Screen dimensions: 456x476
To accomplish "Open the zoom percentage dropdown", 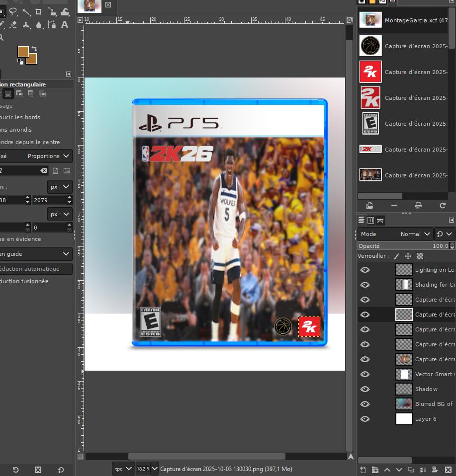I will click(154, 469).
